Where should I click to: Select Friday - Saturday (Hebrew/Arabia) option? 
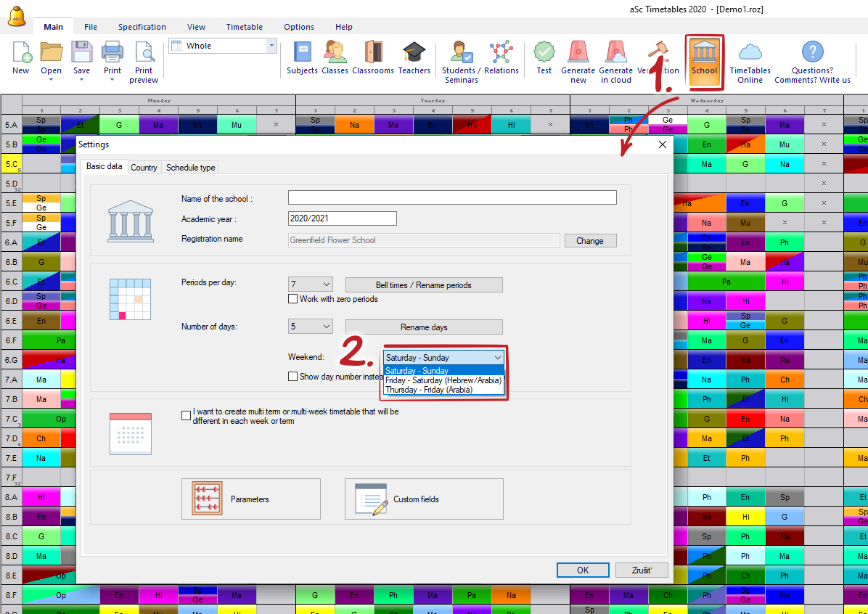tap(444, 380)
